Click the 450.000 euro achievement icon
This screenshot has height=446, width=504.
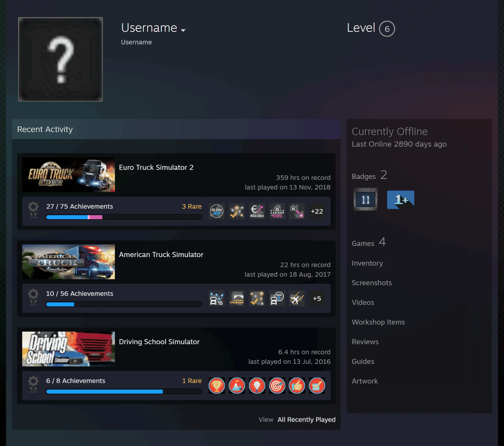click(257, 211)
